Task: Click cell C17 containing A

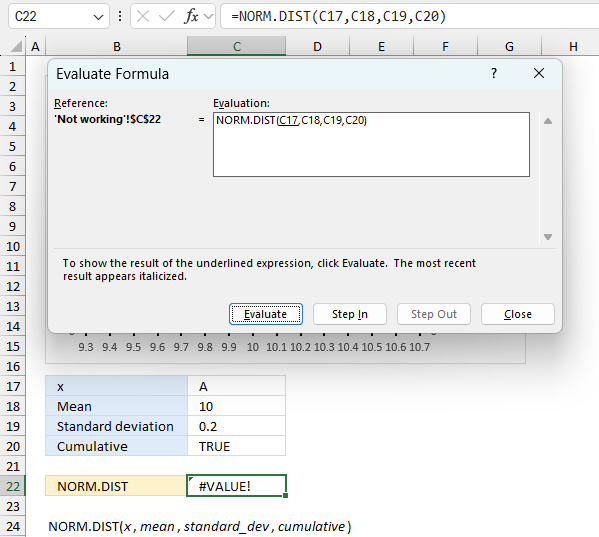Action: point(236,386)
